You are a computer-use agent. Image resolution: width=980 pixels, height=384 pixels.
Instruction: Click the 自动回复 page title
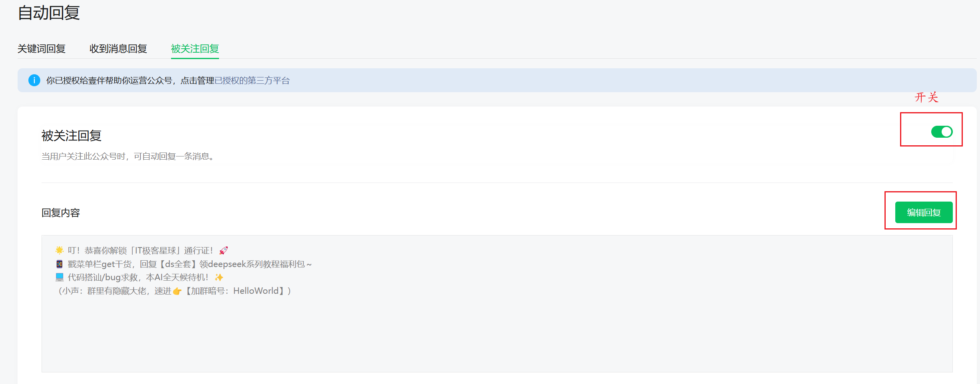[x=49, y=13]
